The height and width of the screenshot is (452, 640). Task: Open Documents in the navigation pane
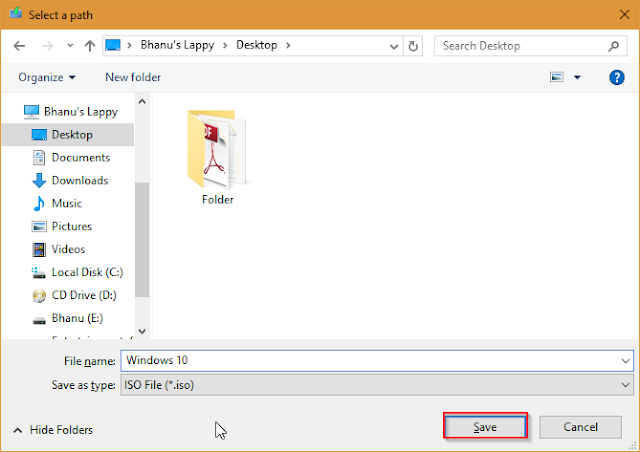pyautogui.click(x=80, y=158)
